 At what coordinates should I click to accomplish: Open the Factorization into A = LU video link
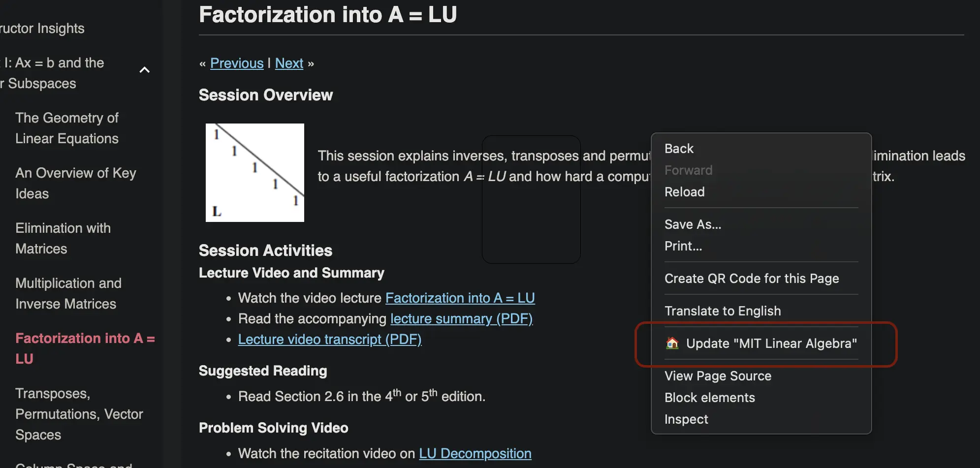click(x=460, y=298)
